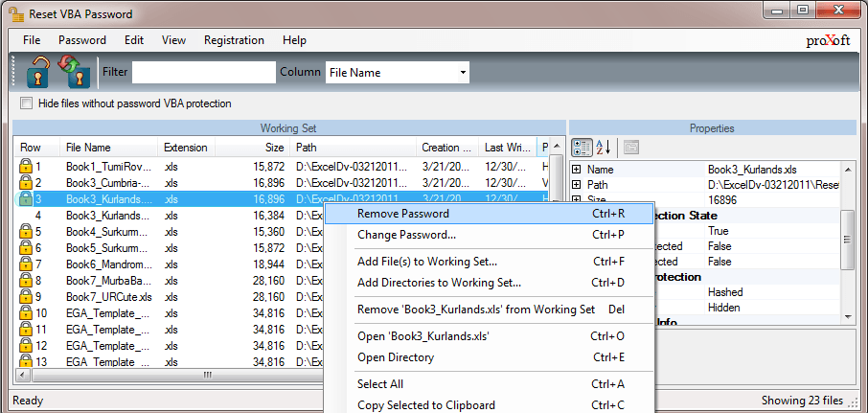Select the Book3_Cumbria row
The width and height of the screenshot is (868, 413).
point(283,182)
